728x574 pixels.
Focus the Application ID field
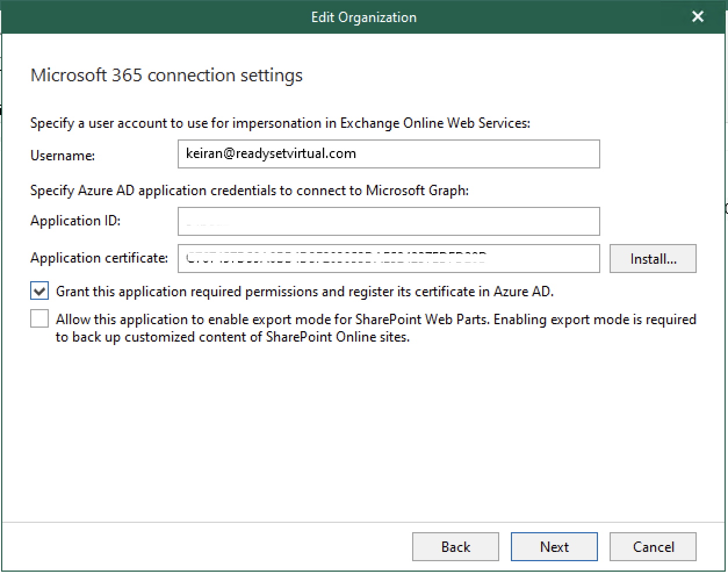pos(388,221)
